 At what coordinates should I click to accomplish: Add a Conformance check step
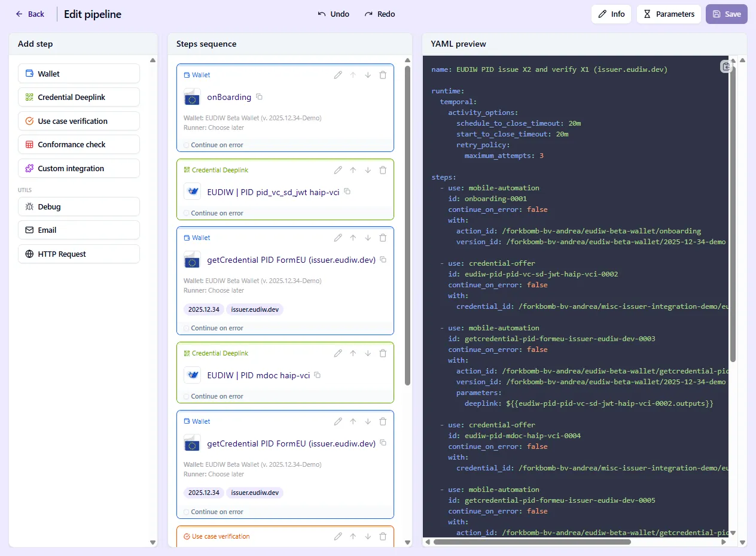point(79,144)
